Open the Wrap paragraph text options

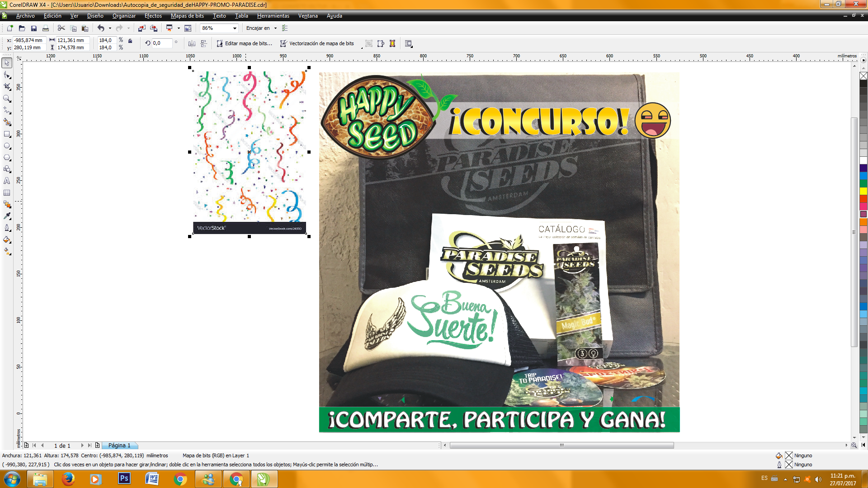click(x=409, y=43)
